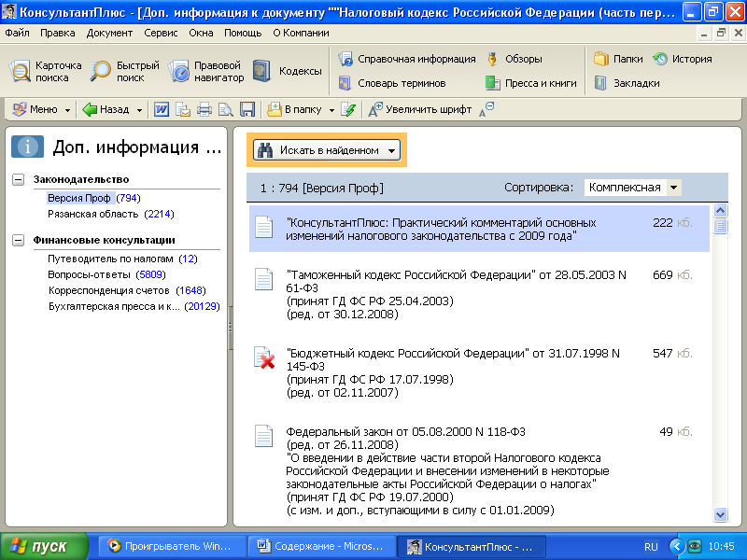Open the Меню dropdown
This screenshot has width=747, height=560.
point(42,109)
